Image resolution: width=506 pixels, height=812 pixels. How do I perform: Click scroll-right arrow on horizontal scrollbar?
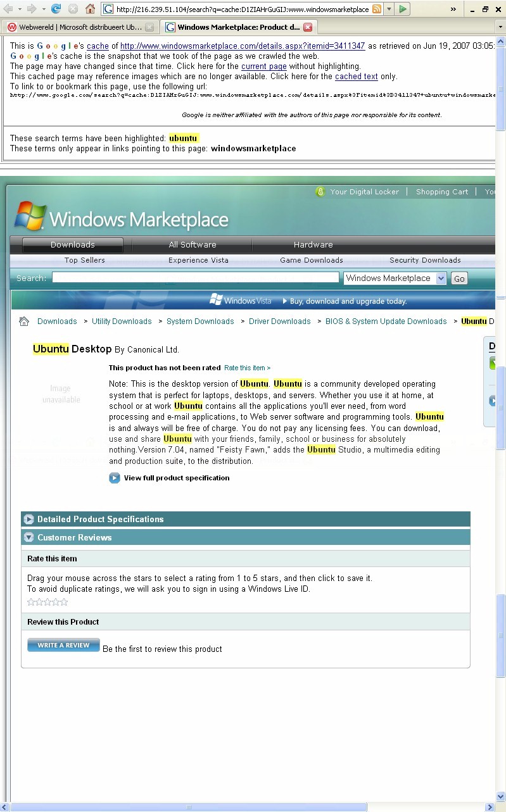click(x=489, y=807)
